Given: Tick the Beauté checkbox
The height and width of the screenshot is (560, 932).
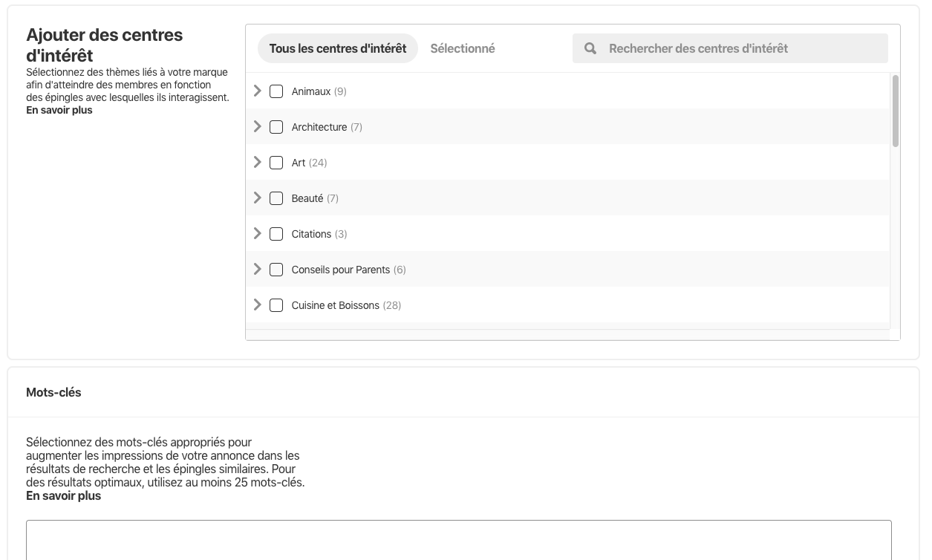Looking at the screenshot, I should (276, 198).
